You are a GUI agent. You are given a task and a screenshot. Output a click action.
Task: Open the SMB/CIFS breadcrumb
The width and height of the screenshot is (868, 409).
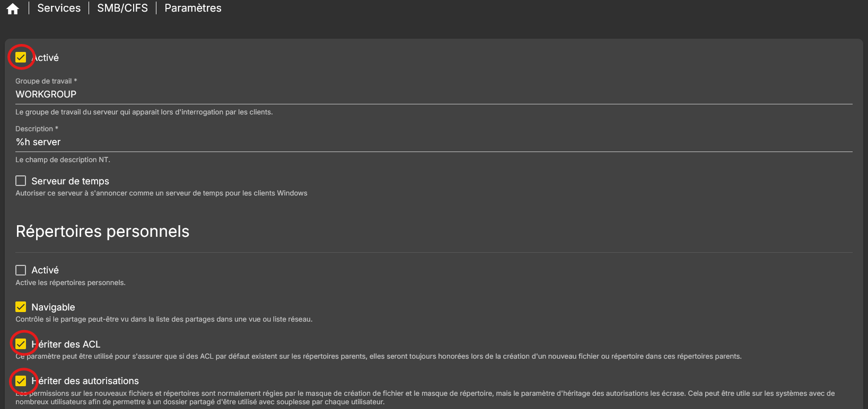(122, 8)
